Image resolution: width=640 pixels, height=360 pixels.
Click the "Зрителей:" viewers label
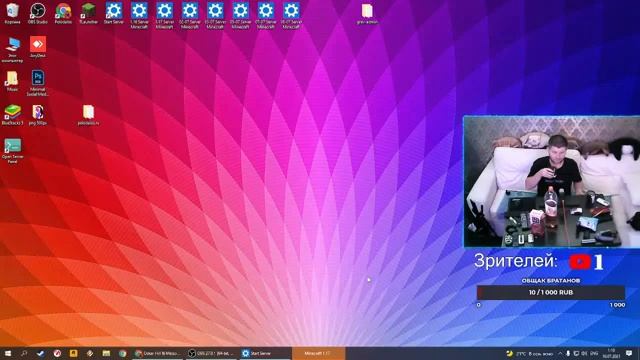click(516, 262)
